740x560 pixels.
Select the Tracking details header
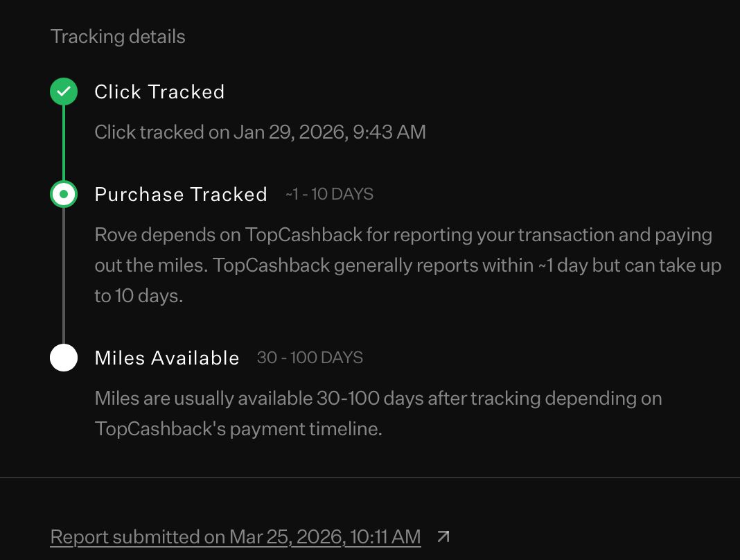click(117, 36)
